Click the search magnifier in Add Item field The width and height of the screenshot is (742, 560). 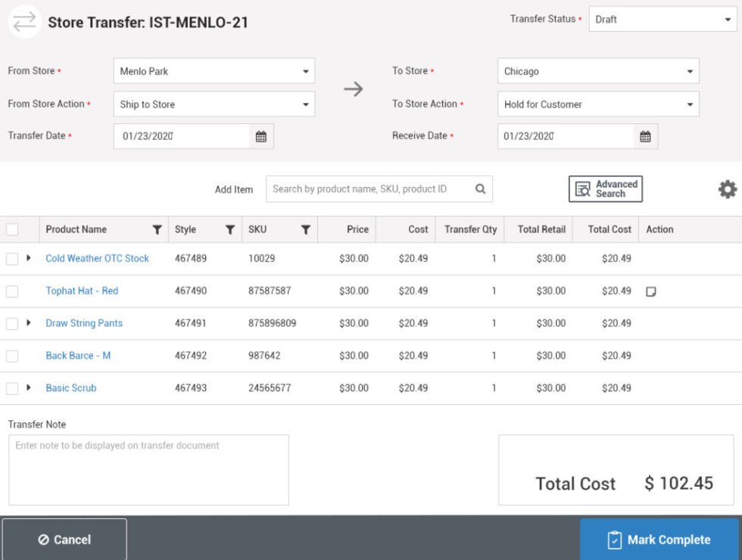(479, 188)
